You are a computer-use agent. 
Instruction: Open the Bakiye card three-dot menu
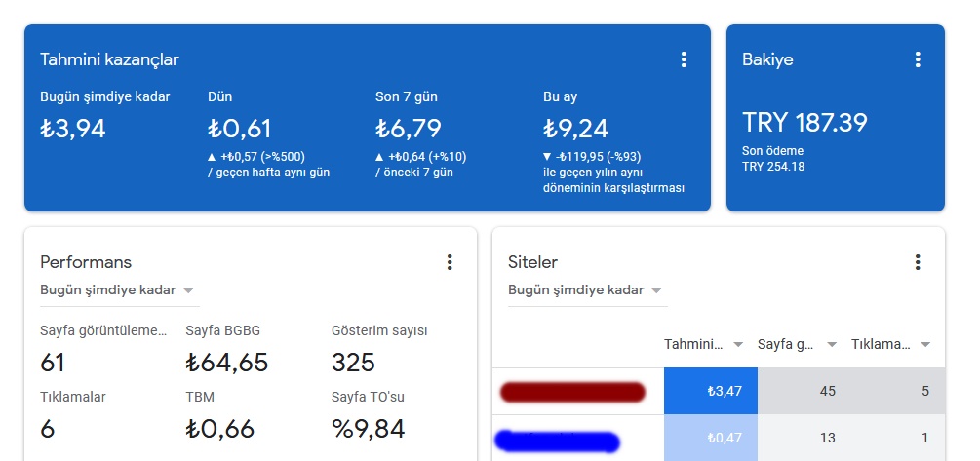tap(917, 59)
